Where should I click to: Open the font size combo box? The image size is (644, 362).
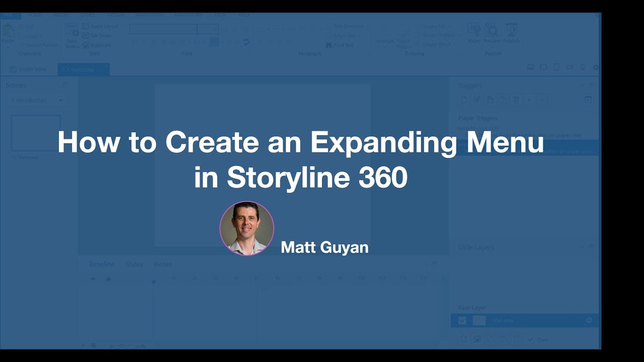point(208,29)
